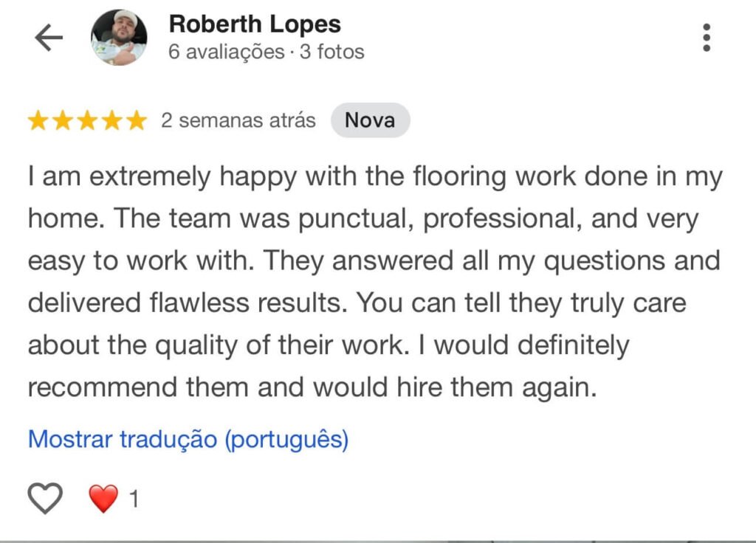Open the three-dot more options menu

pos(707,38)
